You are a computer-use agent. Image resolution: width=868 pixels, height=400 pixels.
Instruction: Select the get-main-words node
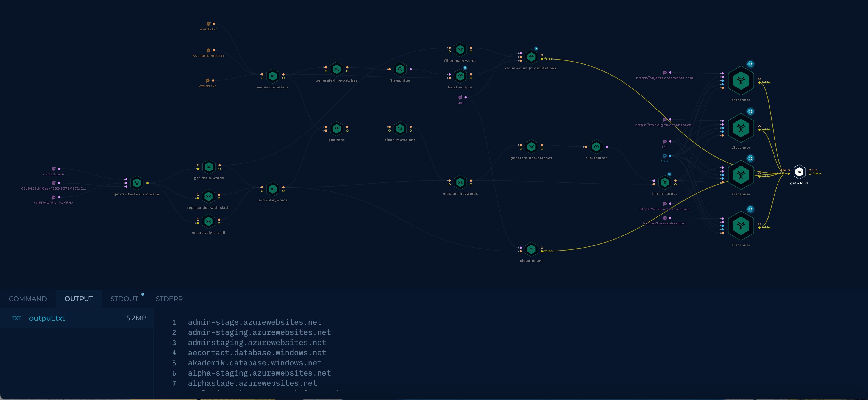pos(209,167)
